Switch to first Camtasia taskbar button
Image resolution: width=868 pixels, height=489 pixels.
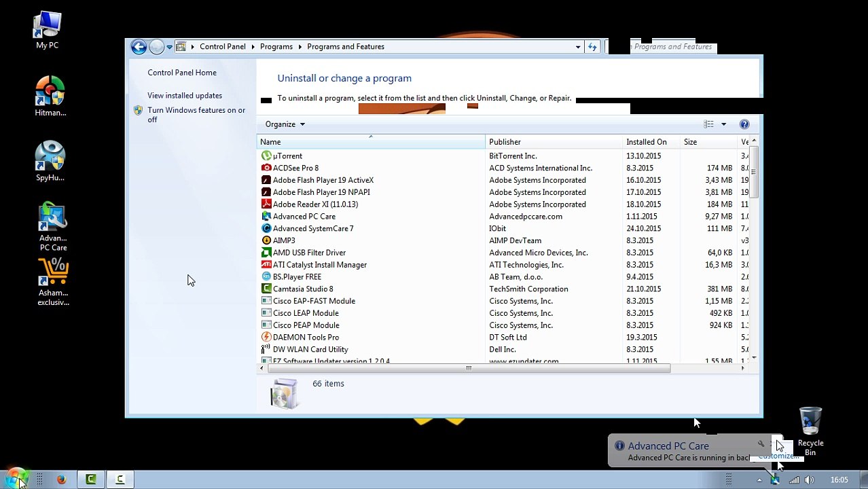90,479
